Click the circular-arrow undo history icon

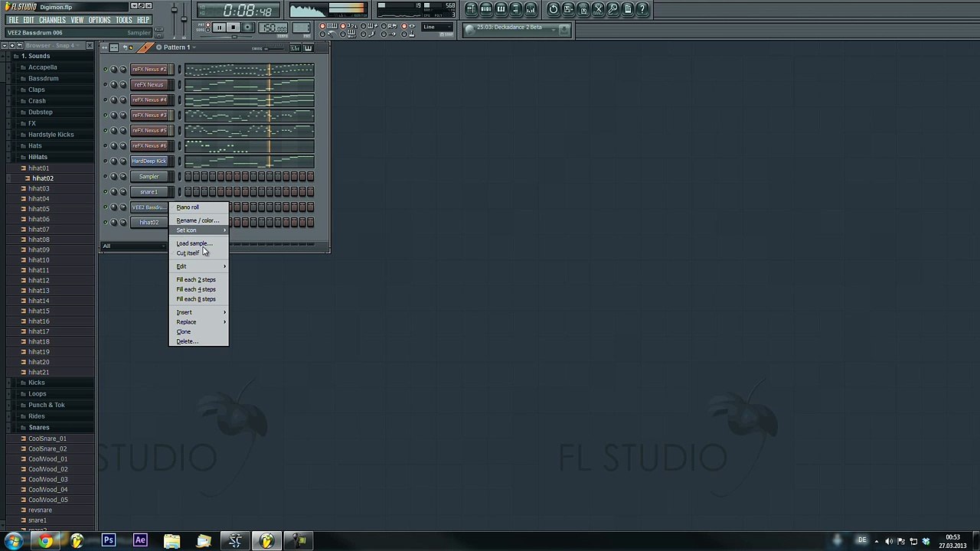click(554, 9)
